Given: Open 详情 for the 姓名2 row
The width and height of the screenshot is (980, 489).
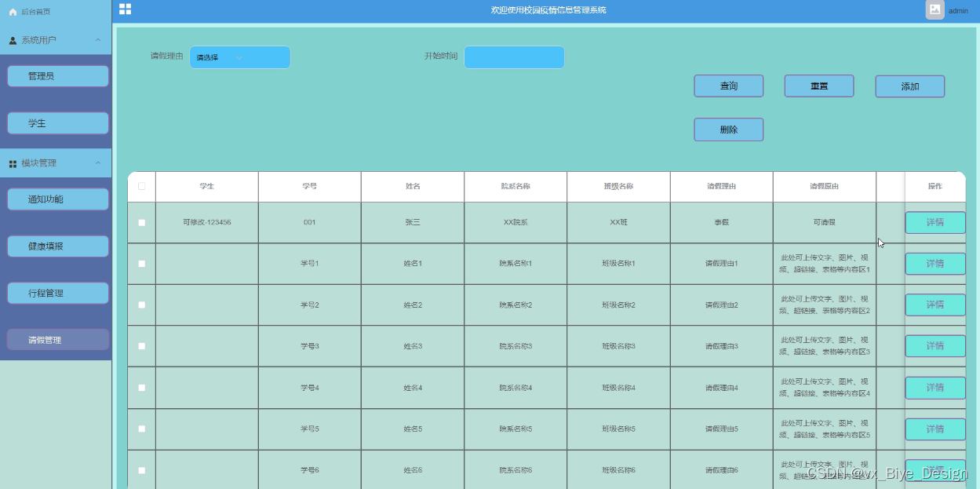Looking at the screenshot, I should [x=935, y=305].
